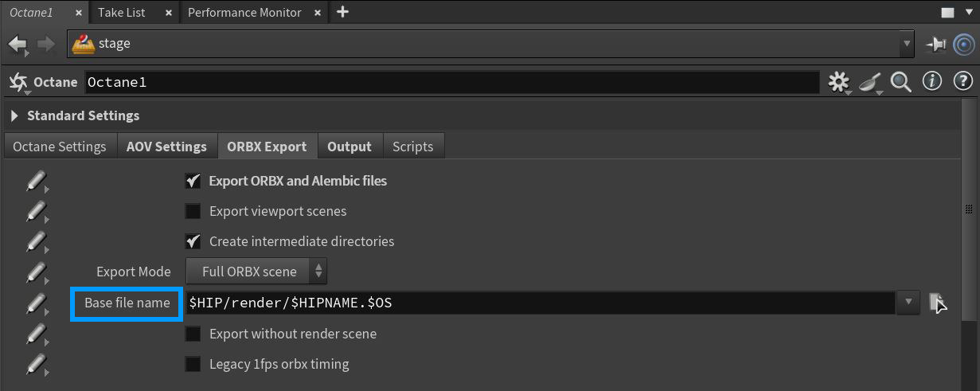Expand the Standard Settings section
The height and width of the screenshot is (391, 980).
pyautogui.click(x=15, y=116)
